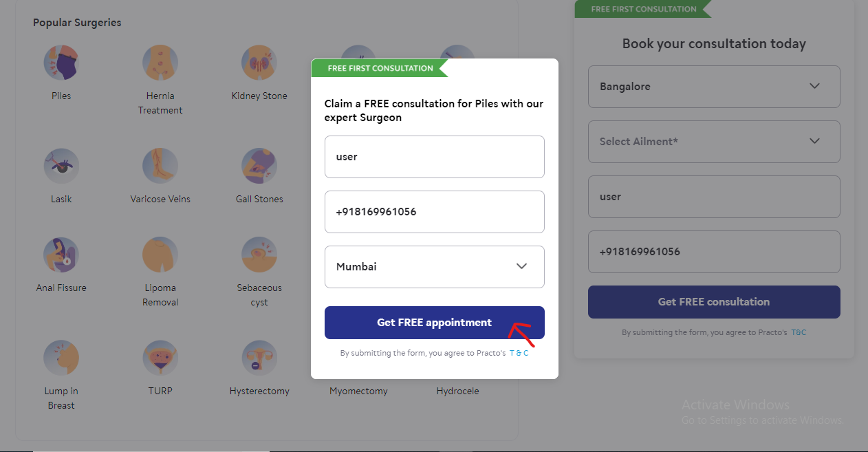
Task: Expand the Select Ailment dropdown
Action: 714,142
